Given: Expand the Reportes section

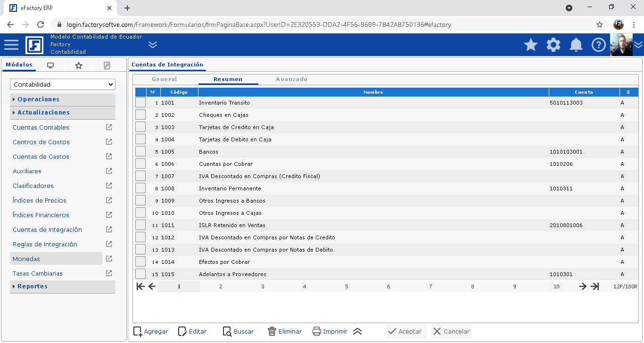Looking at the screenshot, I should coord(33,286).
